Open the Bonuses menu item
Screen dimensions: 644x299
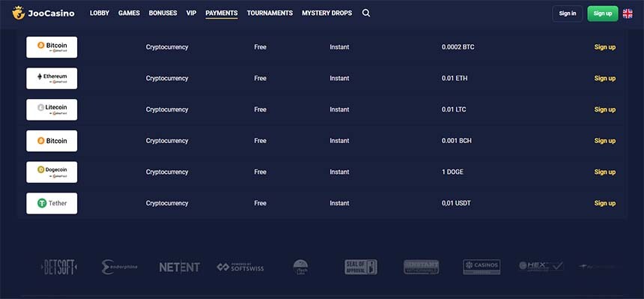(162, 13)
